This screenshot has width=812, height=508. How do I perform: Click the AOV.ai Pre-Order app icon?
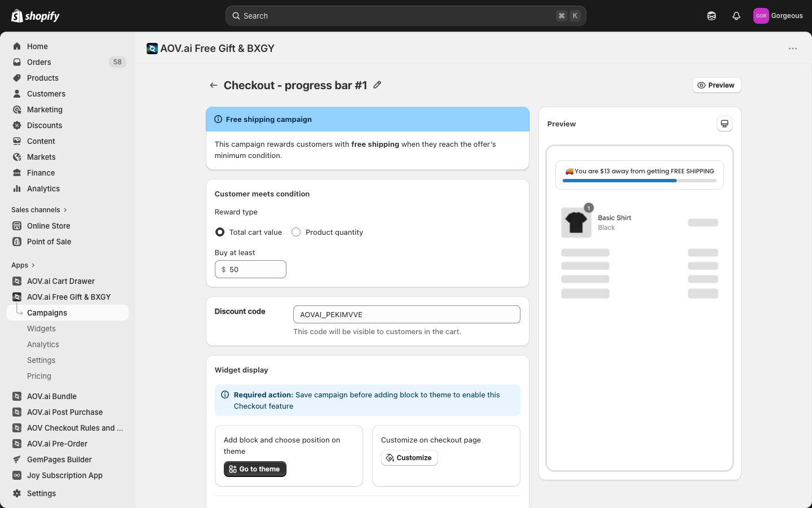(17, 444)
